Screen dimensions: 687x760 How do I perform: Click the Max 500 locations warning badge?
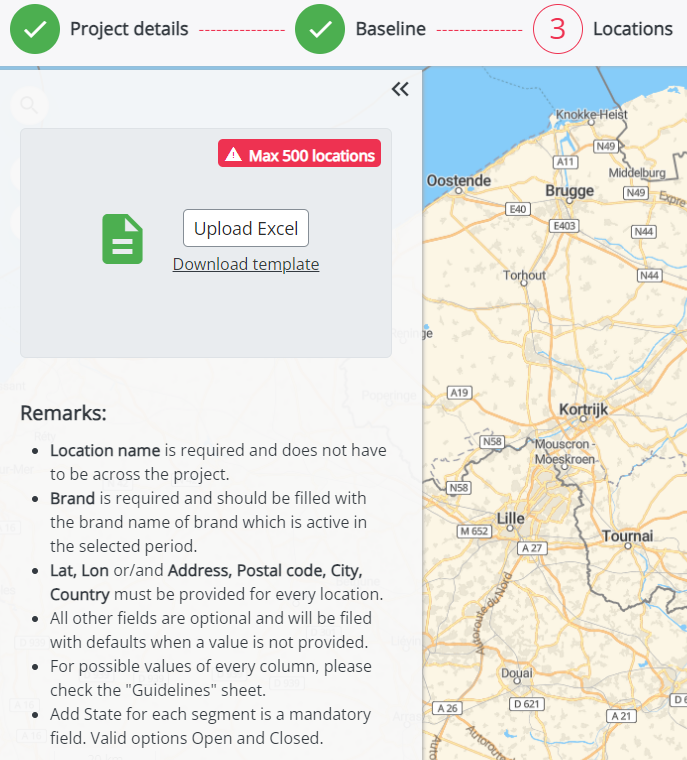299,154
